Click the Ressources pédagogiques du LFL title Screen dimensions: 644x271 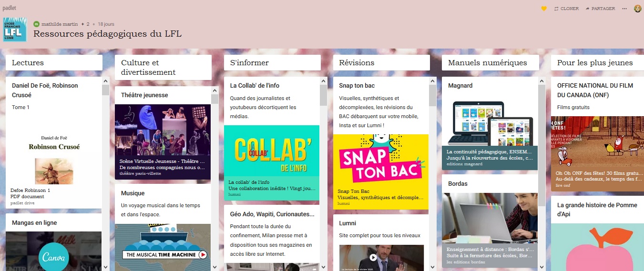click(107, 34)
